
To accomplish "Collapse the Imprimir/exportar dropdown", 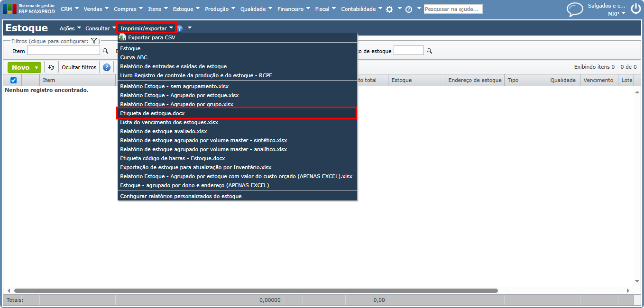I will (x=147, y=28).
